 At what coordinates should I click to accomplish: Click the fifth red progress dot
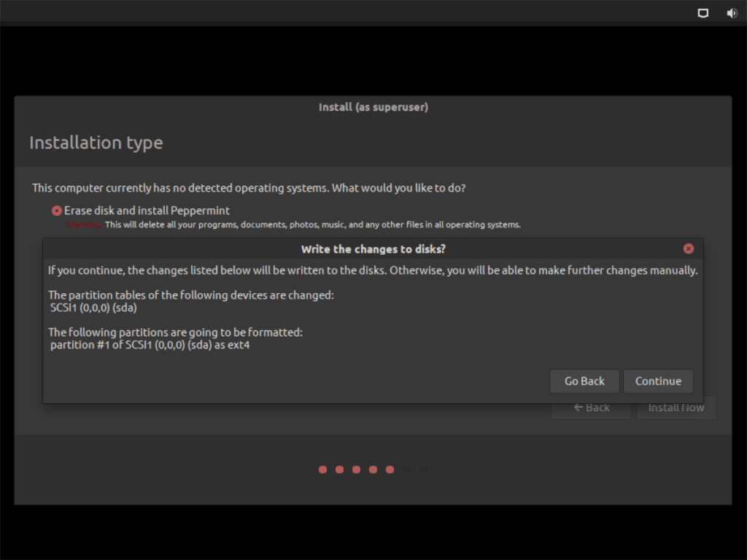(390, 470)
